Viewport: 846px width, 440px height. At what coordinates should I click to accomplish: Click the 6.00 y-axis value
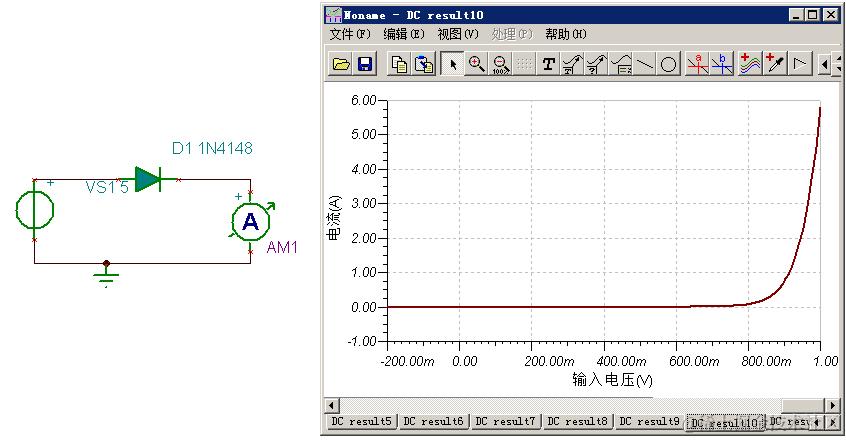pyautogui.click(x=364, y=100)
